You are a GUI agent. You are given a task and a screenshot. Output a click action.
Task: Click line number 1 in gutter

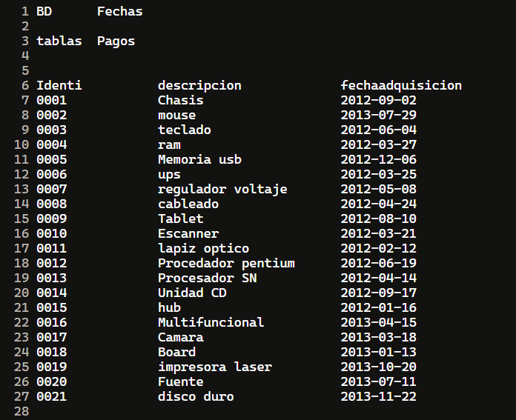[25, 12]
